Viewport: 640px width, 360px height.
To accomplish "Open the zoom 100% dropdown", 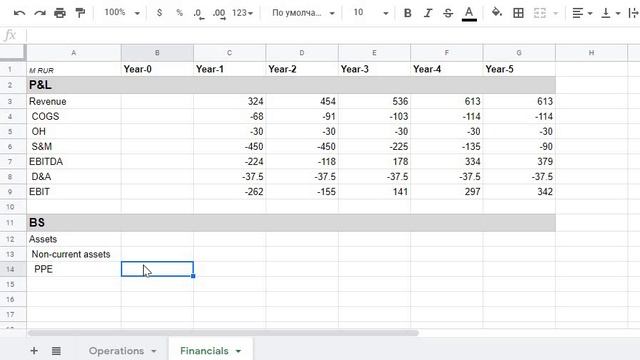I will tap(122, 13).
